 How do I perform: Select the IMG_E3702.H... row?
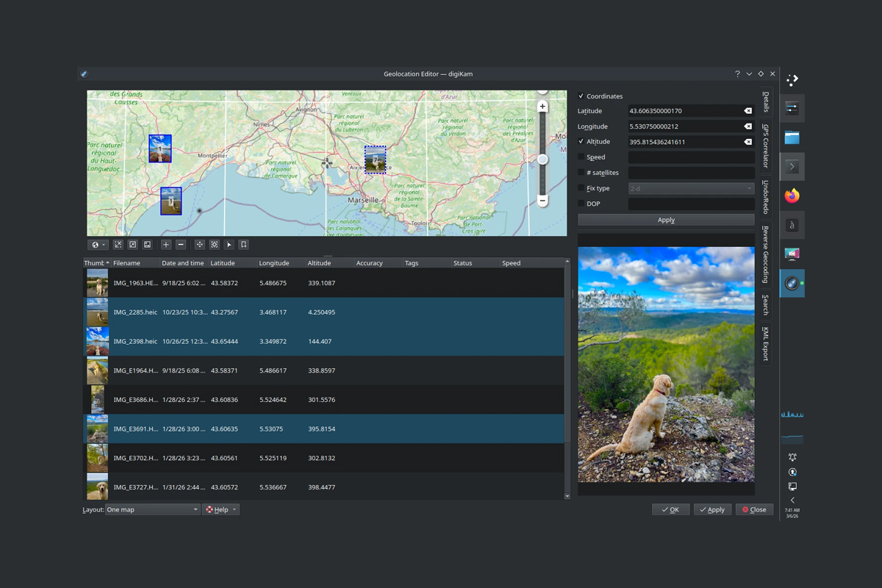323,458
